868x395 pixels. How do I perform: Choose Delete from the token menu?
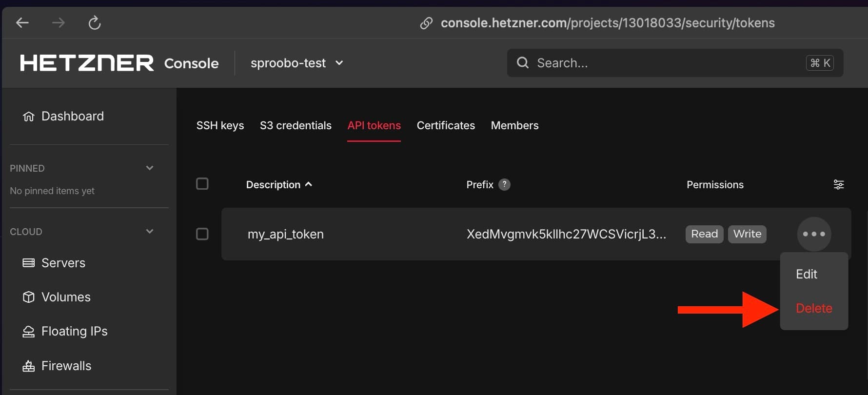point(814,308)
